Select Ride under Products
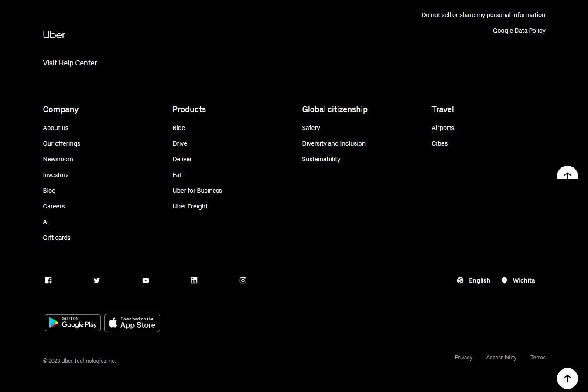Viewport: 588px width, 392px height. [179, 128]
